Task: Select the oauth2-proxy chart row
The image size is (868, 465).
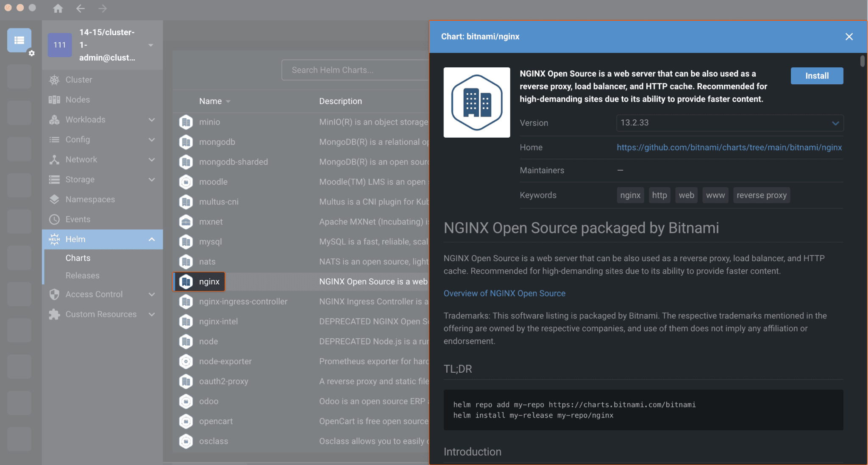Action: (x=301, y=381)
